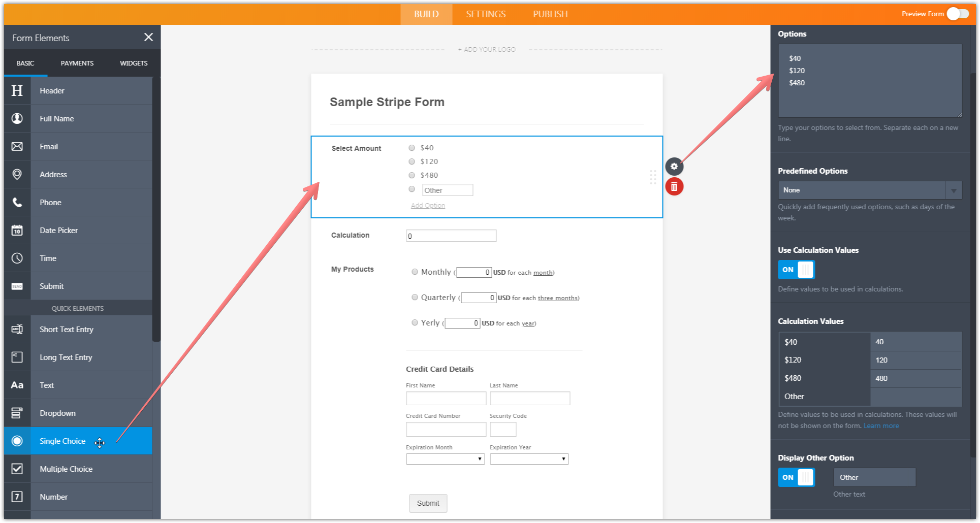Select the Phone element icon
The width and height of the screenshot is (980, 523).
[x=17, y=202]
